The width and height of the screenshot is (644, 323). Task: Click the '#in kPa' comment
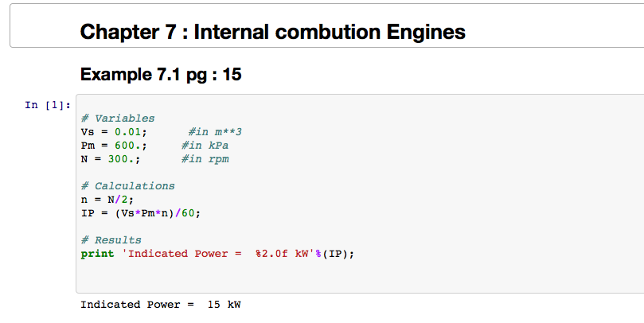click(205, 146)
